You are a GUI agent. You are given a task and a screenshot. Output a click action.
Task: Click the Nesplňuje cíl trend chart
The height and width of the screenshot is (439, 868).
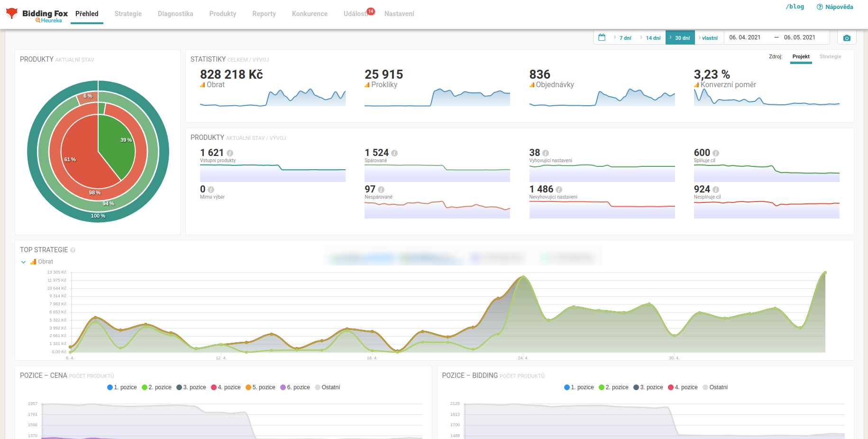(x=767, y=210)
